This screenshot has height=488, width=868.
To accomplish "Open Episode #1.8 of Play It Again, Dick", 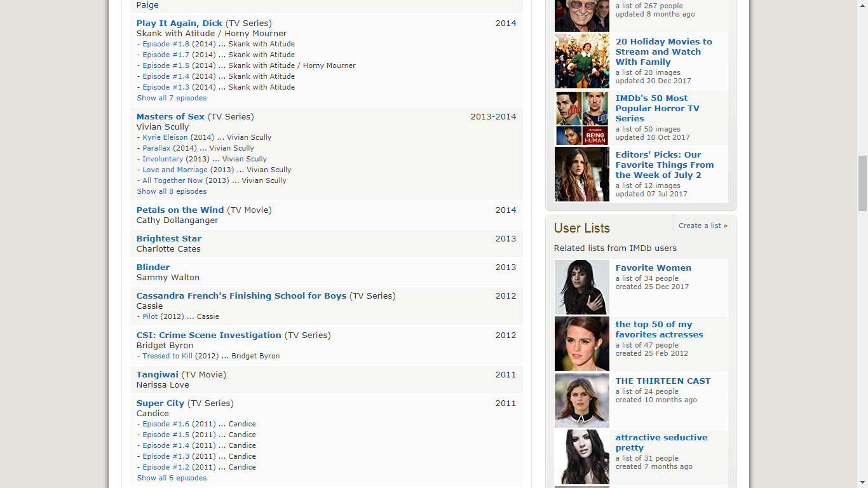I will [166, 44].
